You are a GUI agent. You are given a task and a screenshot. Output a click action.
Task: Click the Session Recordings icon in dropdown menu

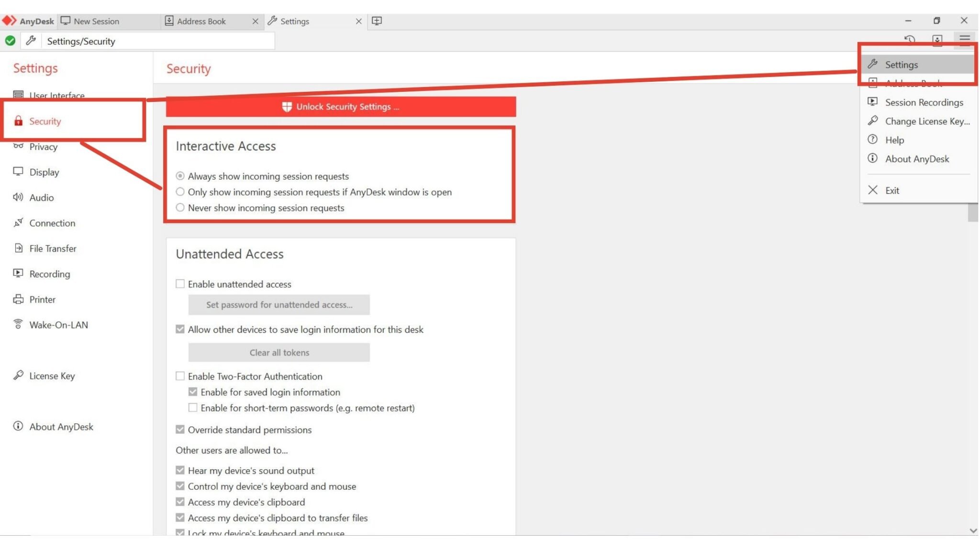[873, 102]
